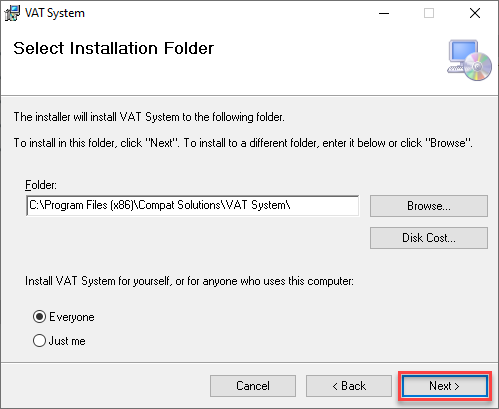Viewport: 499px width, 409px height.
Task: Click inside the Folder path text field
Action: click(193, 206)
